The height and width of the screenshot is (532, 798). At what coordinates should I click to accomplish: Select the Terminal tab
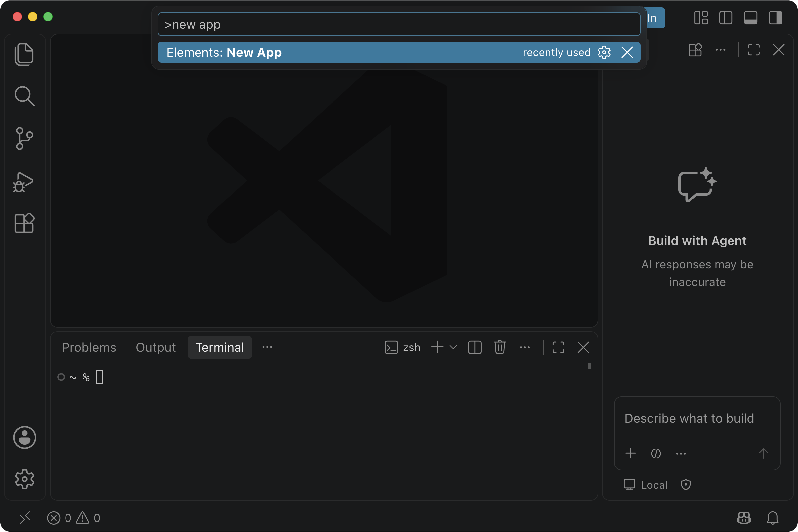point(219,347)
